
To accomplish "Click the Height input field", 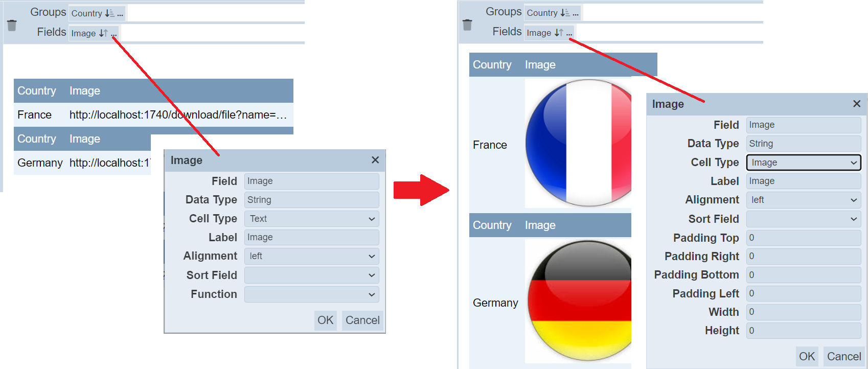I will pos(803,331).
